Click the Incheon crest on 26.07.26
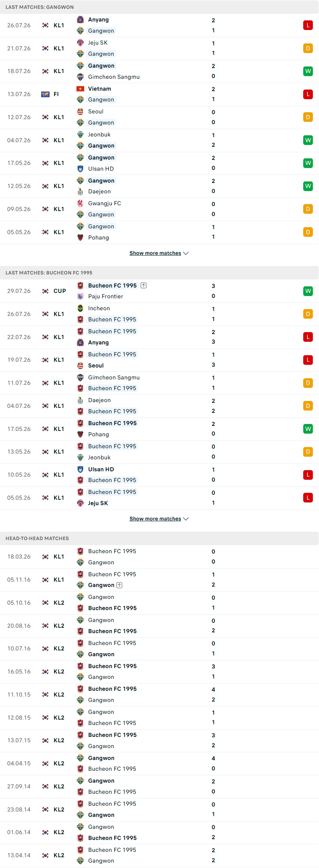The image size is (319, 868). tap(80, 308)
